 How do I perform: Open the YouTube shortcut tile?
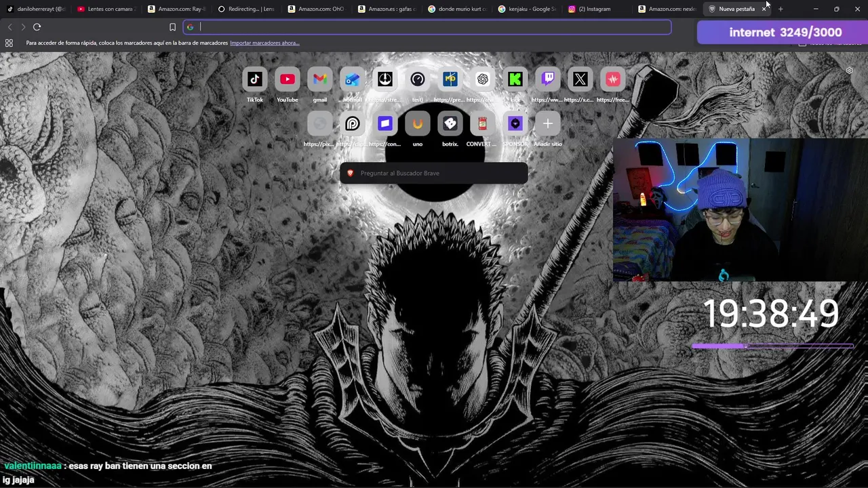tap(288, 79)
